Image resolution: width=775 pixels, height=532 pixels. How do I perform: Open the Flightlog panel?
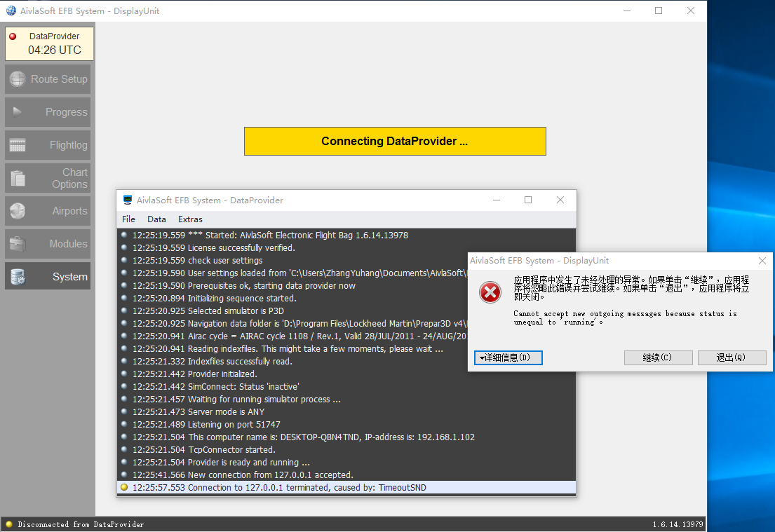pos(47,144)
